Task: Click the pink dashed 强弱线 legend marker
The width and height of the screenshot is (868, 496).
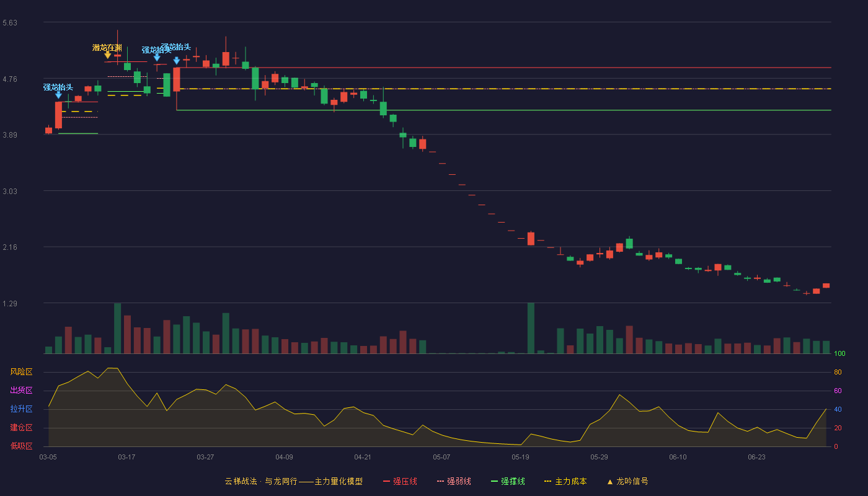Action: [440, 481]
